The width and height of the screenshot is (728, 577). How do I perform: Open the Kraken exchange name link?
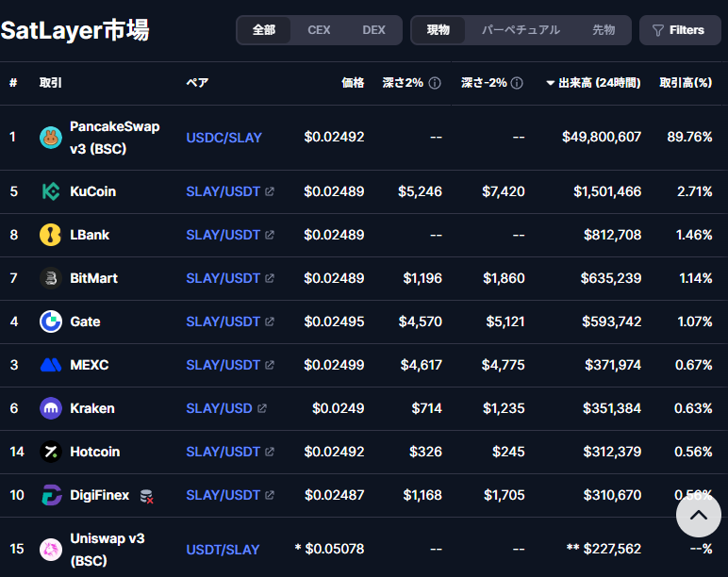(x=91, y=408)
